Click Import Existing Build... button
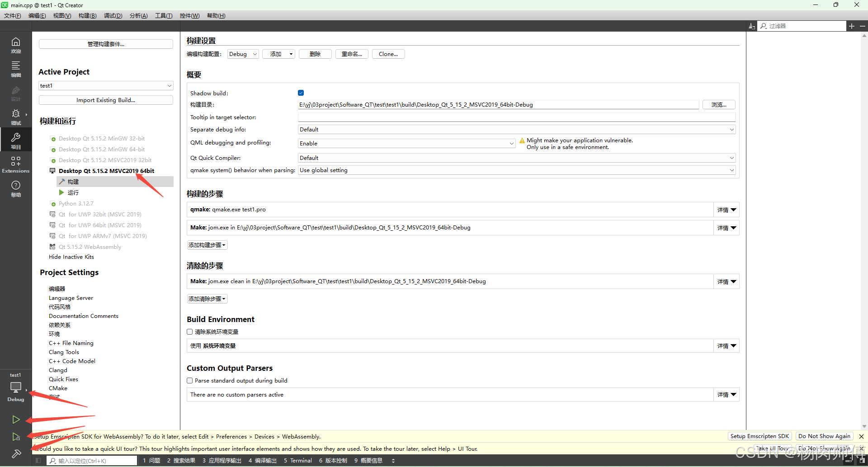 point(106,100)
